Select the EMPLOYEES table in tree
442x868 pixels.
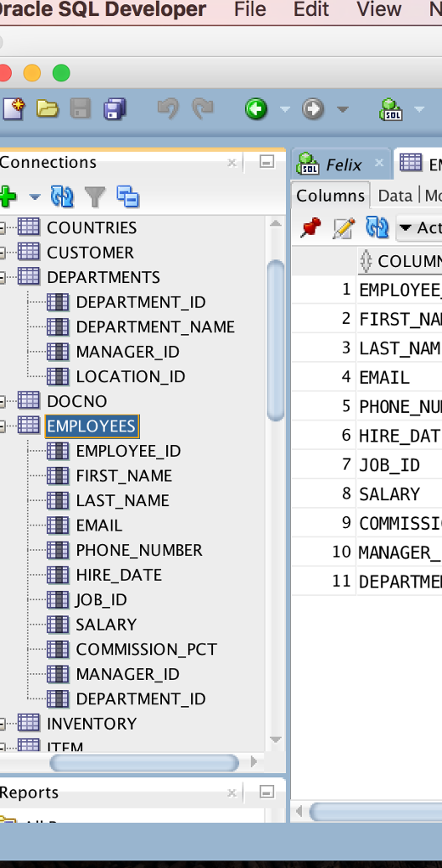click(x=92, y=426)
